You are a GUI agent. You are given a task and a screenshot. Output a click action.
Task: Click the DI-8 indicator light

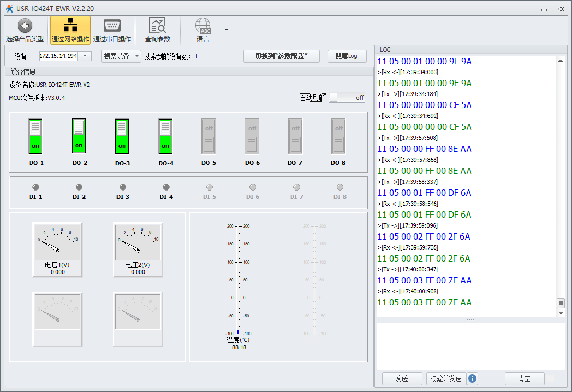[340, 187]
